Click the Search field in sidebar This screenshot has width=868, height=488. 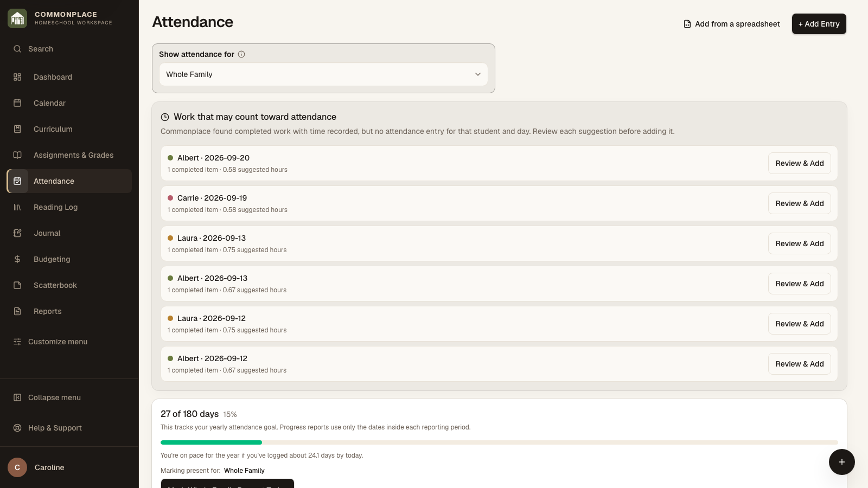coord(69,49)
